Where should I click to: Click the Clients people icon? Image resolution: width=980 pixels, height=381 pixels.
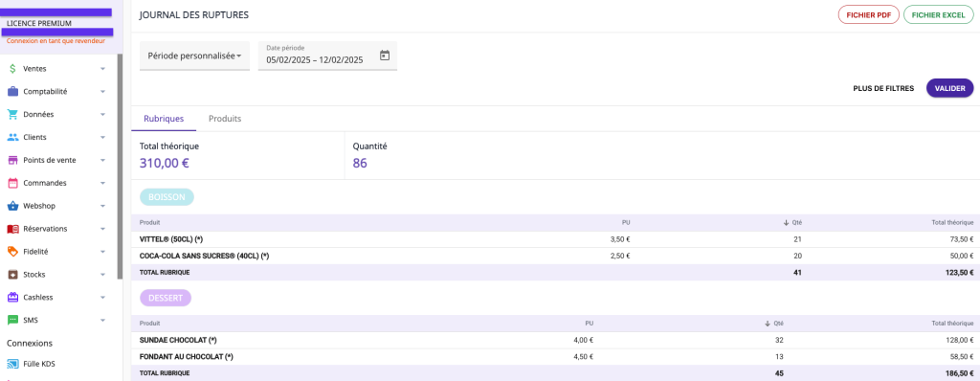[12, 137]
